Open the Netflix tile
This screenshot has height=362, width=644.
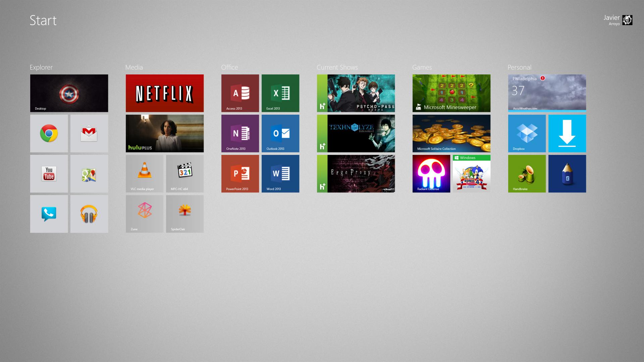[165, 93]
